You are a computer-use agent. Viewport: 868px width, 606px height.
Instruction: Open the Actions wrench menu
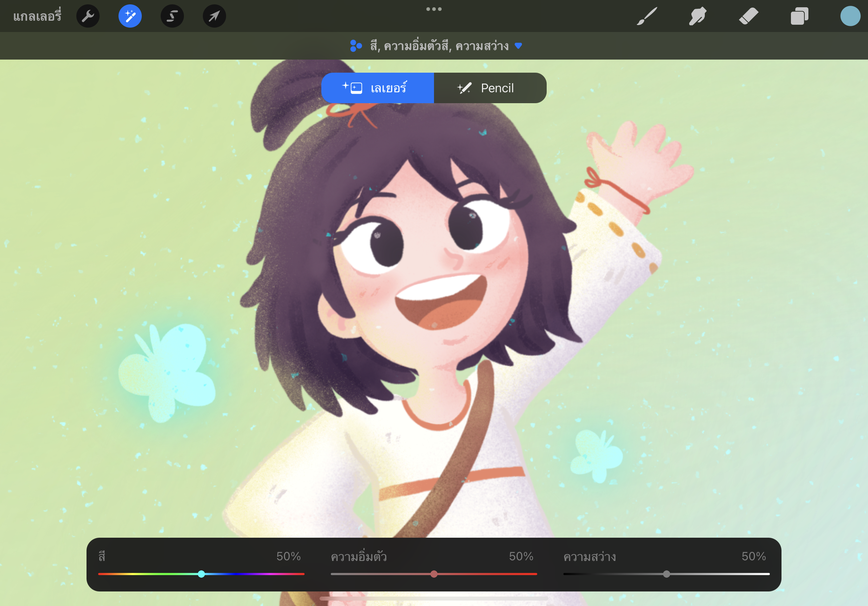point(88,16)
